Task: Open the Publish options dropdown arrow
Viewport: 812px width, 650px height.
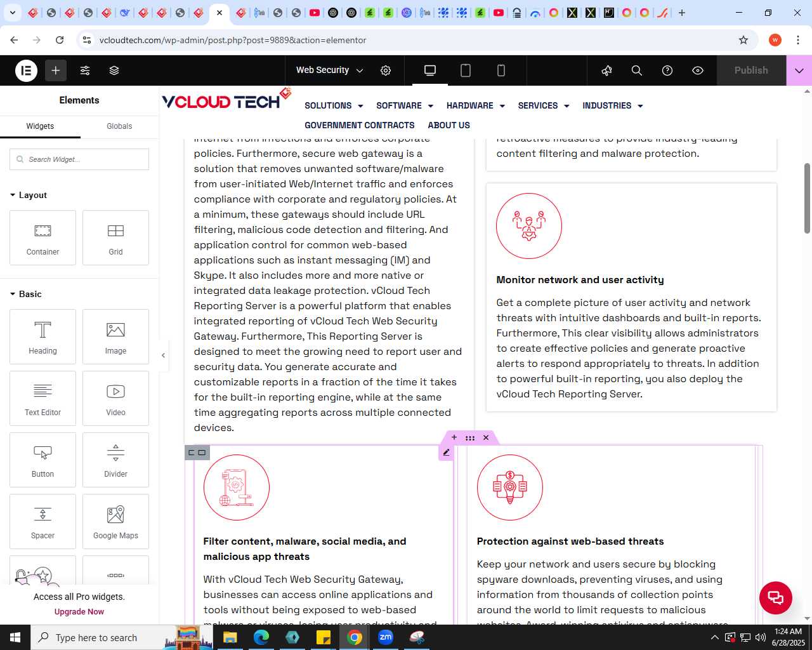Action: (799, 70)
